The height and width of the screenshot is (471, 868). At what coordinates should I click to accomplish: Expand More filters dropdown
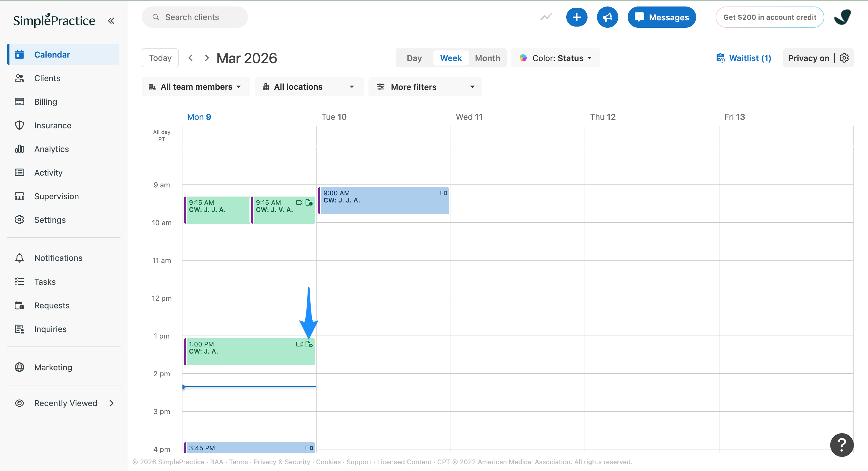click(425, 86)
